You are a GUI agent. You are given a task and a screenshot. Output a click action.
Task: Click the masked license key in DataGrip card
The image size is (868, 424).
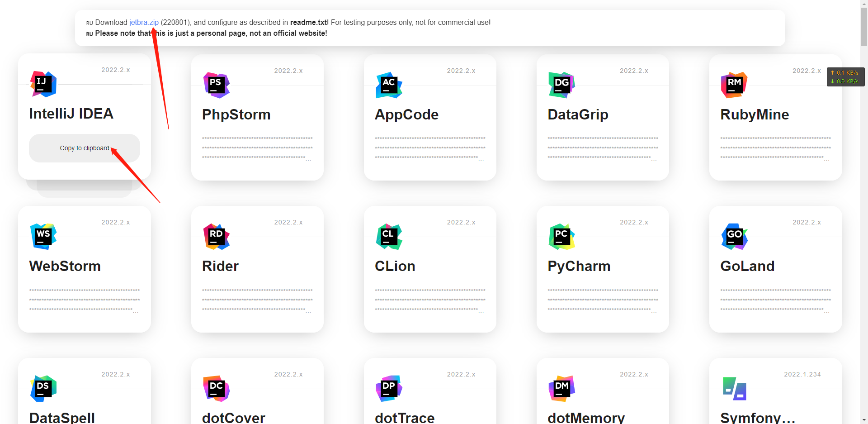point(603,148)
